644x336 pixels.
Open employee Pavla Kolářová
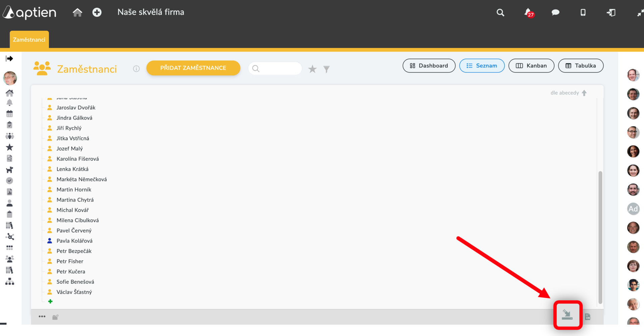(74, 241)
